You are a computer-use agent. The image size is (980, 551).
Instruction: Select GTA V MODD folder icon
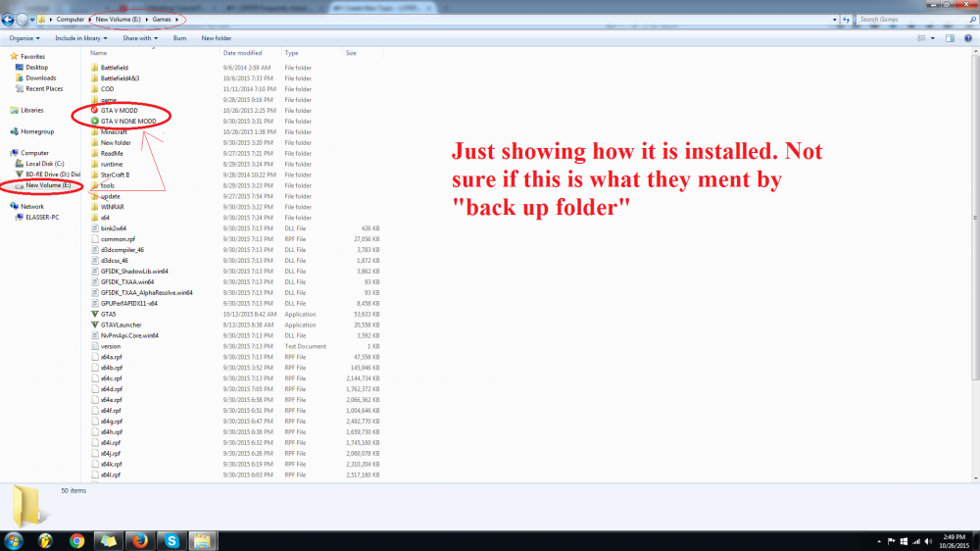(94, 110)
